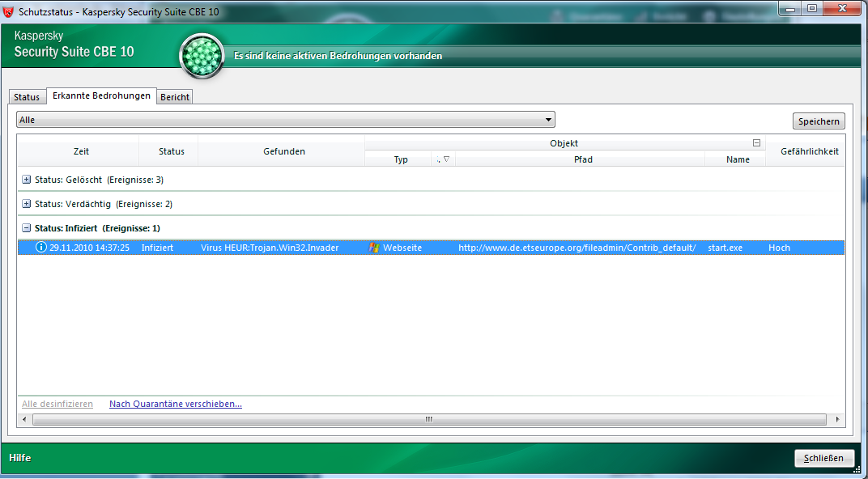Image resolution: width=868 pixels, height=479 pixels.
Task: Click the Speichern button
Action: (x=819, y=121)
